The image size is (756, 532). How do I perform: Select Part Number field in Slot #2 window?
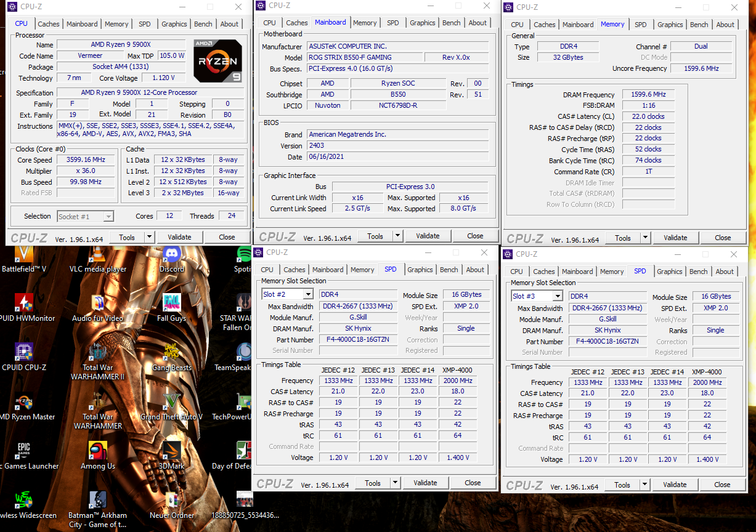coord(358,340)
